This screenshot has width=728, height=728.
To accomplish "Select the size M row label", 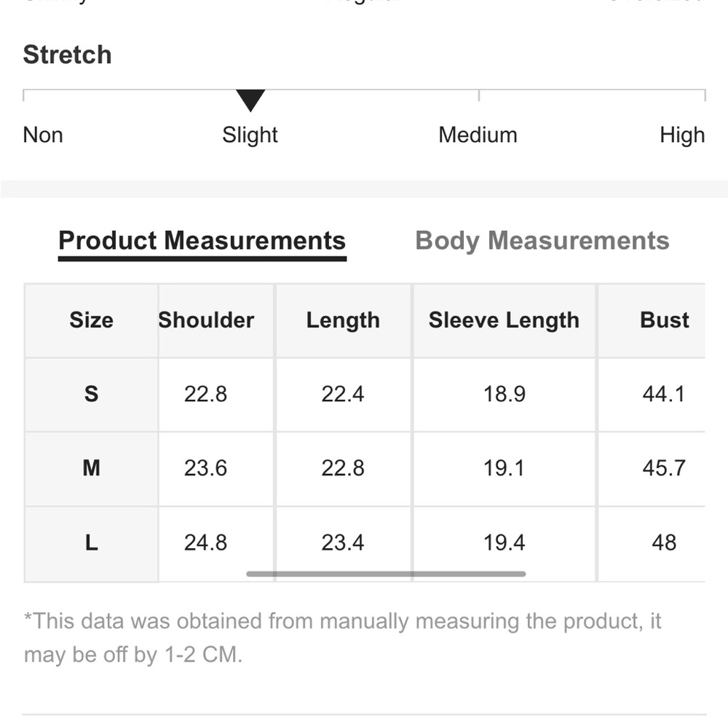I will tap(91, 468).
